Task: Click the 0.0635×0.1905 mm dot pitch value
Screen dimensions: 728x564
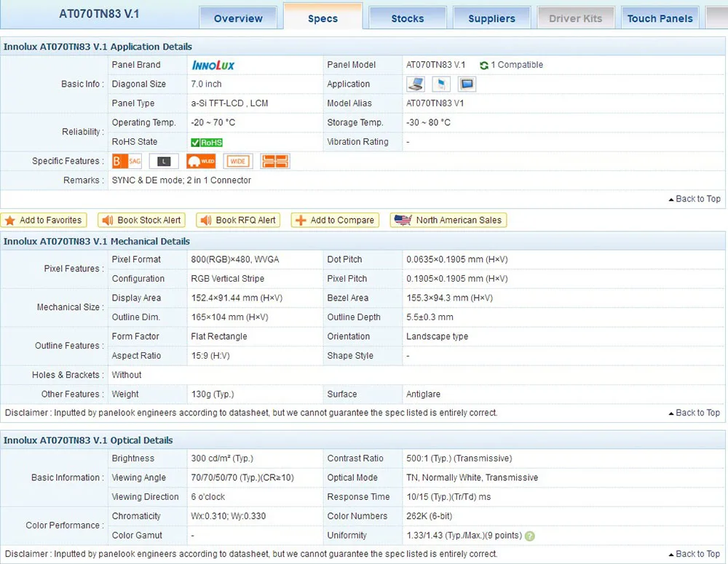Action: click(x=457, y=260)
